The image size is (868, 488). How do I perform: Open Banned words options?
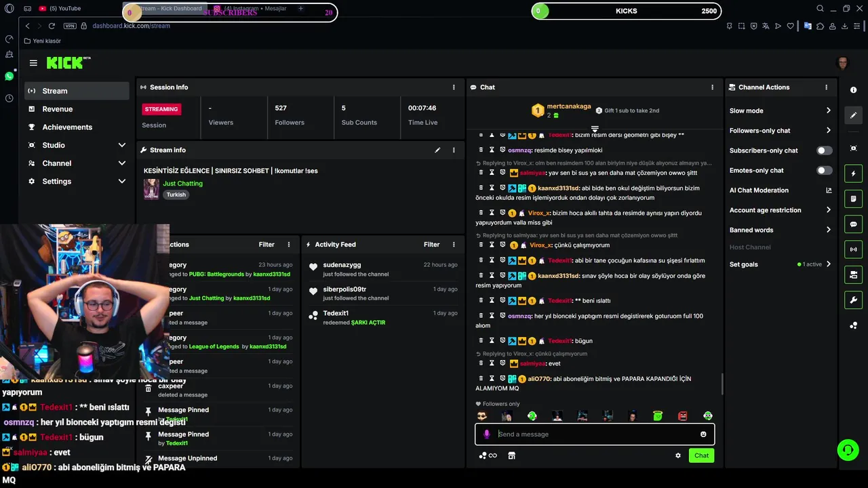coord(780,230)
